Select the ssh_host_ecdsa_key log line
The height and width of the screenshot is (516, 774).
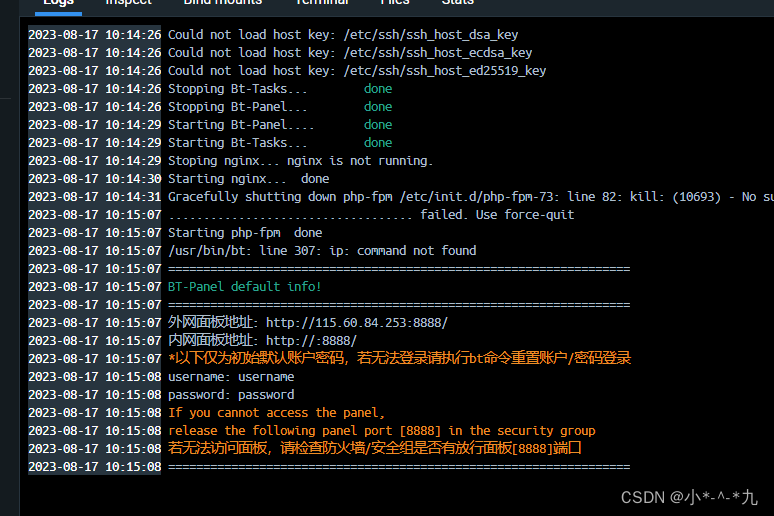point(350,53)
